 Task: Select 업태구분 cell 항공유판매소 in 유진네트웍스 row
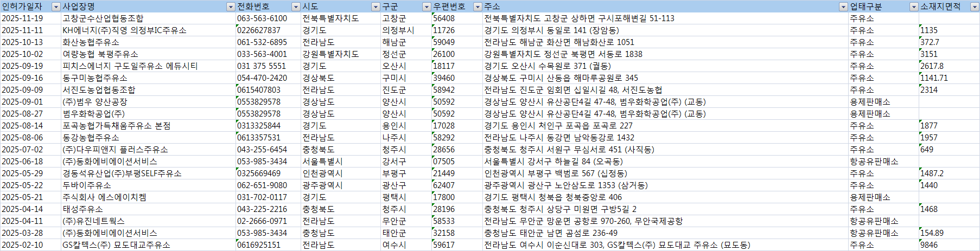coord(883,221)
